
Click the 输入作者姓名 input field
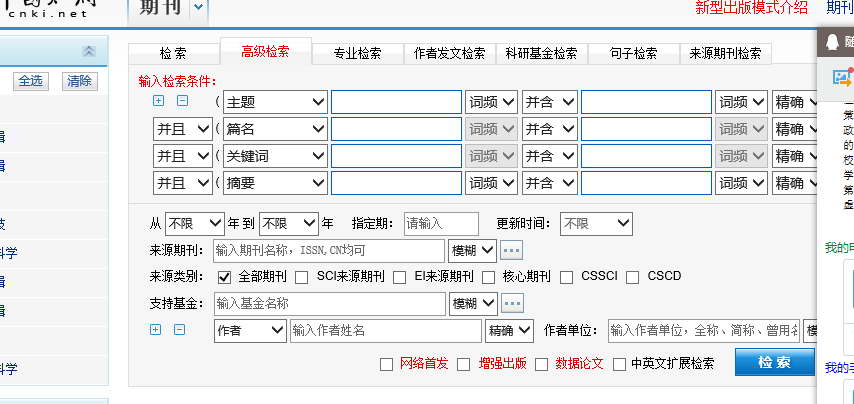385,330
